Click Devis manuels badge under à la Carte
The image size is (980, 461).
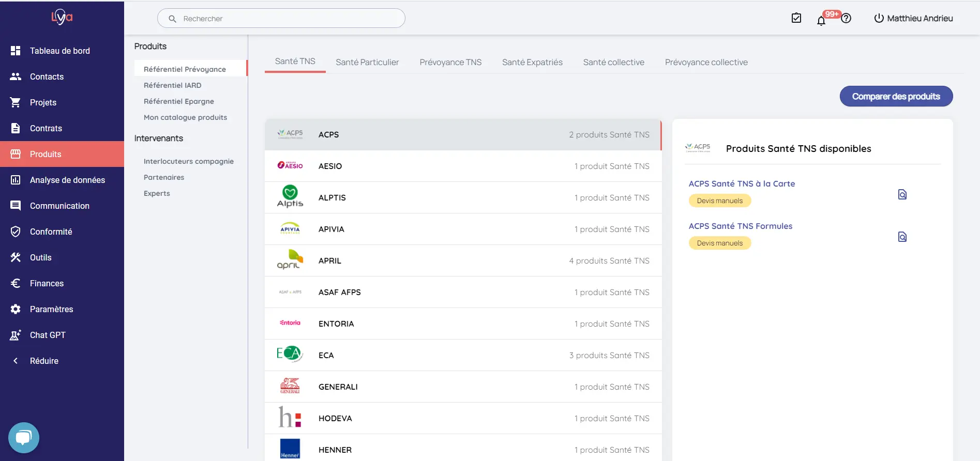(x=719, y=201)
